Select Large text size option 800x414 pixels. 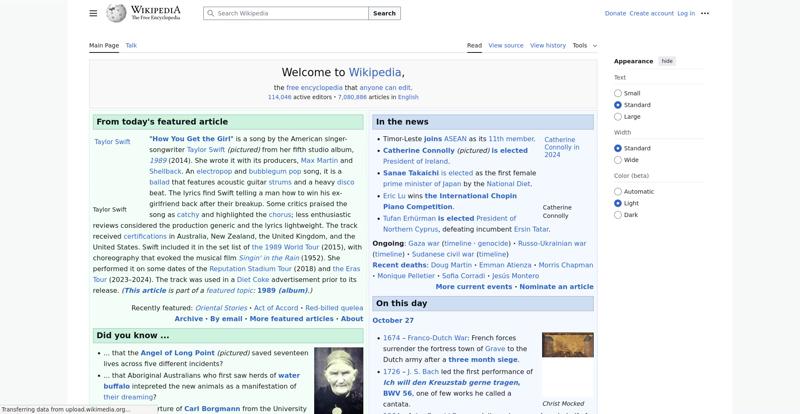coord(618,116)
